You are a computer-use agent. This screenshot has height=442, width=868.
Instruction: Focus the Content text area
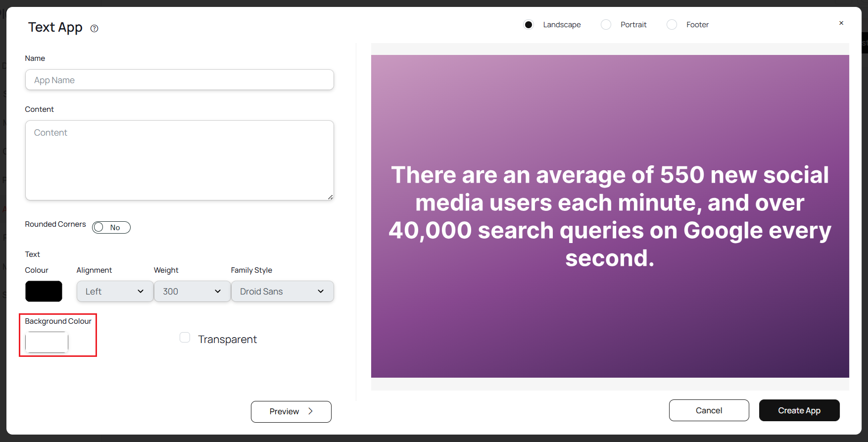click(179, 160)
